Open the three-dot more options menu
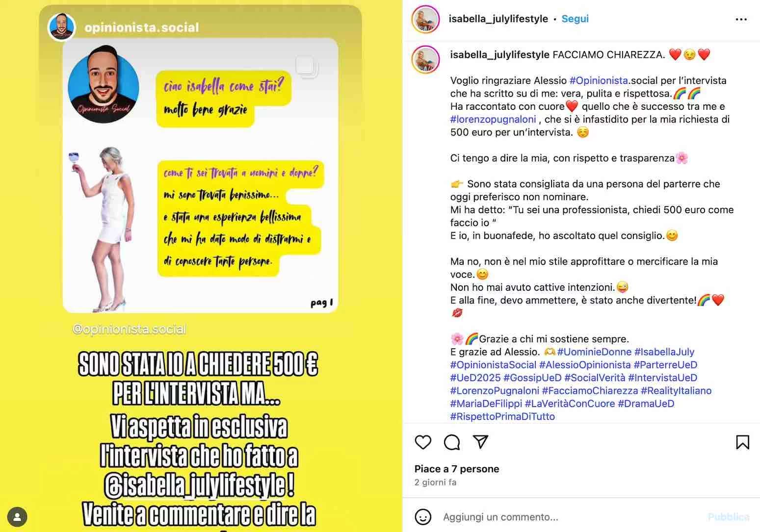760x532 pixels. tap(741, 19)
